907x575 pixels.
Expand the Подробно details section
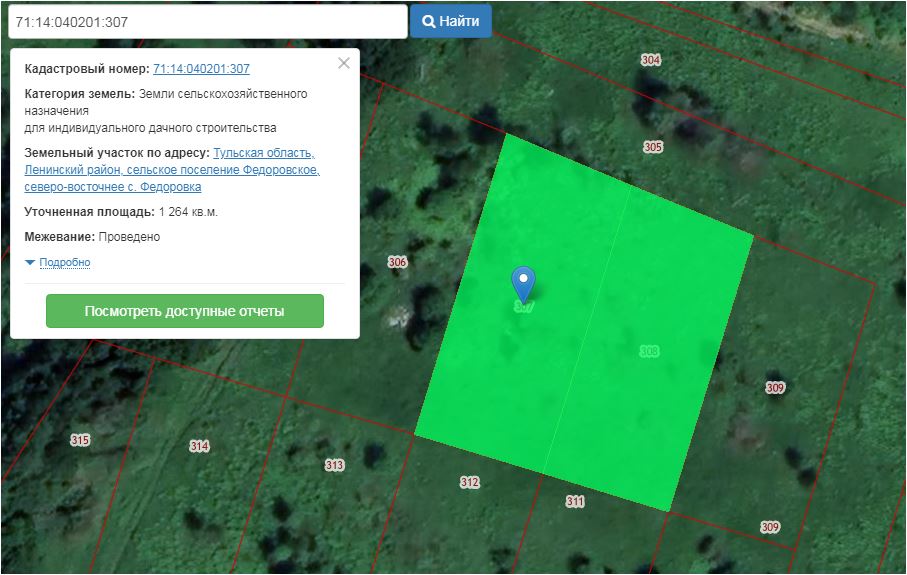point(64,263)
